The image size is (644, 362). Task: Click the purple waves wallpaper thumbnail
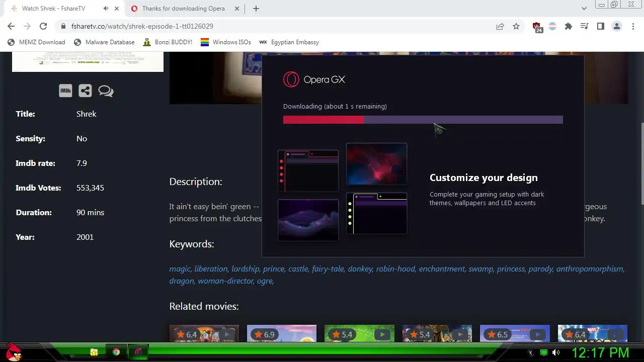(308, 220)
